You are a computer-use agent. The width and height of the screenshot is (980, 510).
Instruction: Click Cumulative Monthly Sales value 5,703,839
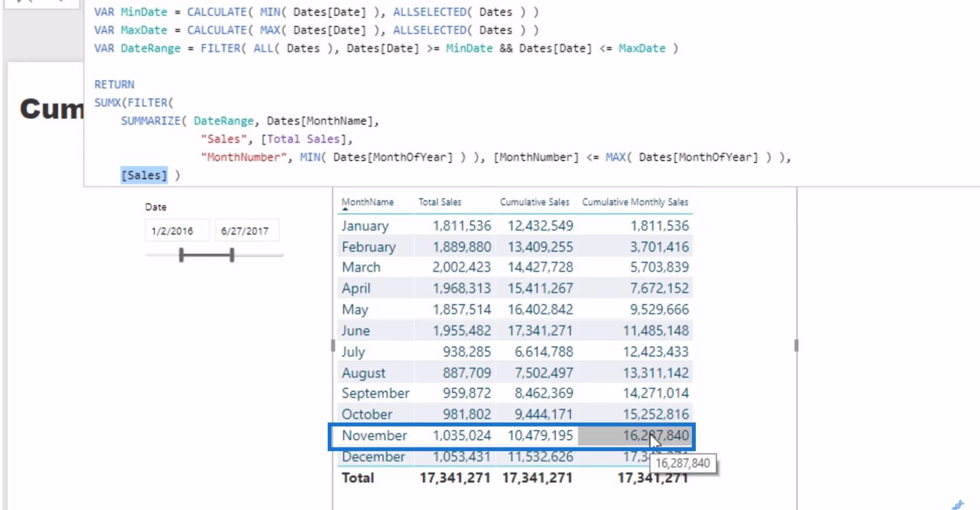tap(659, 267)
